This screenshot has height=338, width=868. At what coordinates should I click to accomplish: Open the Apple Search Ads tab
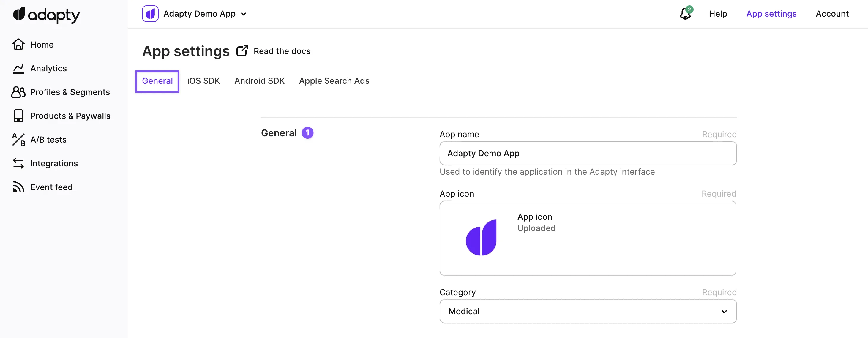pyautogui.click(x=334, y=81)
